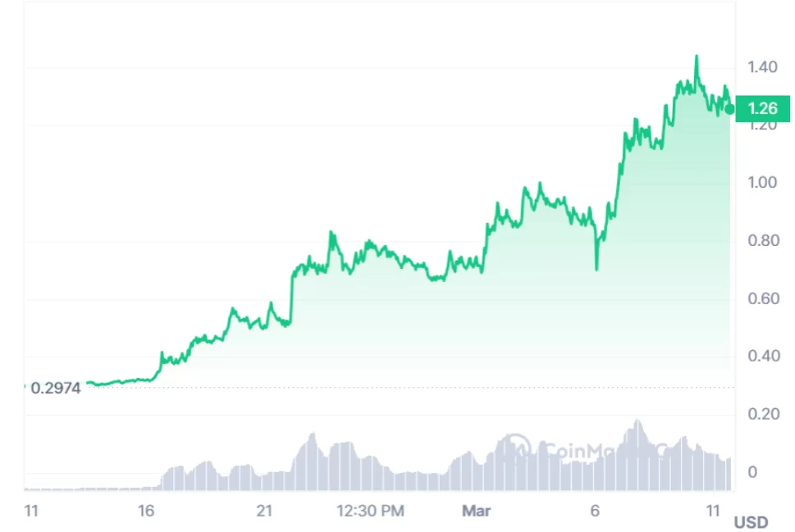795x532 pixels.
Task: Click the rightmost 11 date label
Action: (715, 512)
